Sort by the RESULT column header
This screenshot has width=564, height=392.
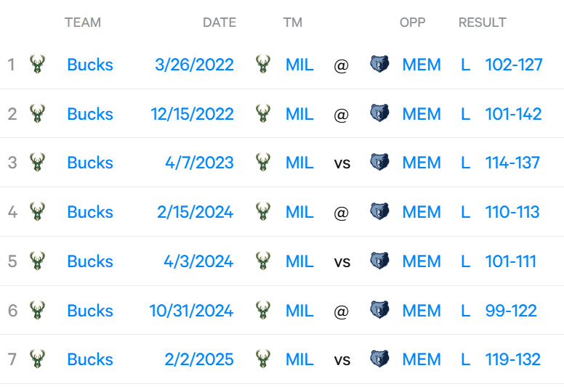pyautogui.click(x=482, y=23)
